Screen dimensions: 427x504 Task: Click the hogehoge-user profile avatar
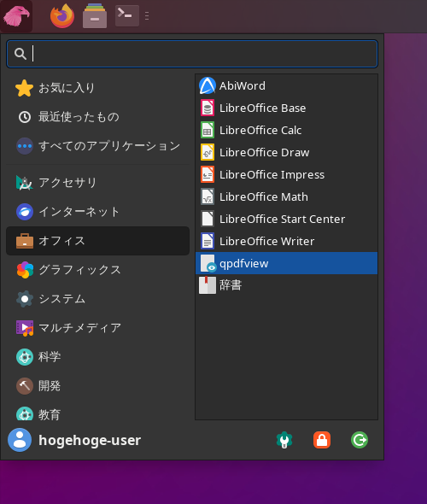20,440
